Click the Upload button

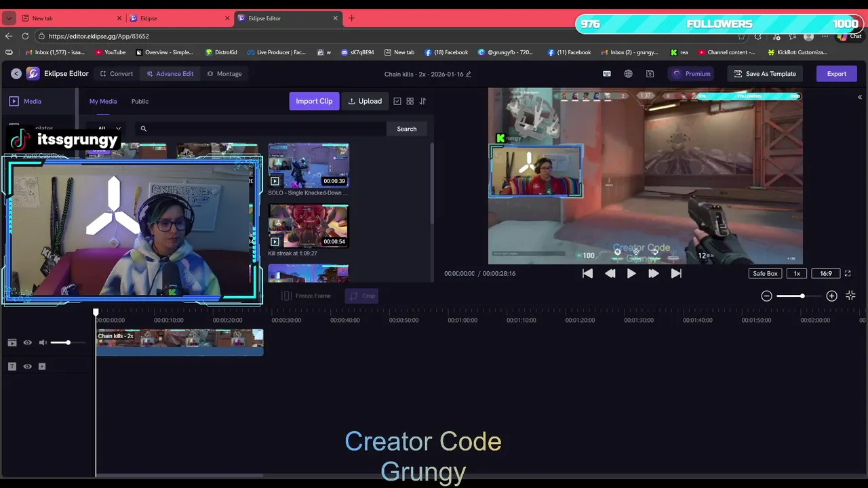[x=365, y=101]
